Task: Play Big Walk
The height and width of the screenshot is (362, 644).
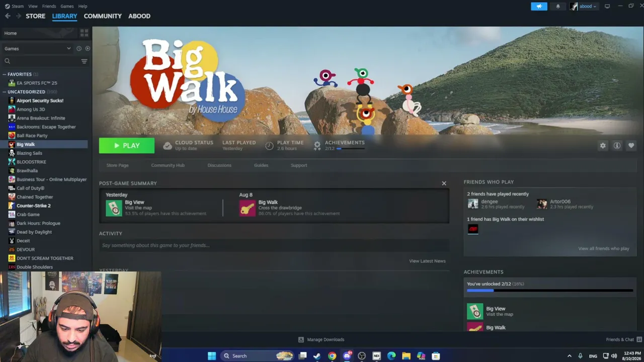Action: (127, 146)
